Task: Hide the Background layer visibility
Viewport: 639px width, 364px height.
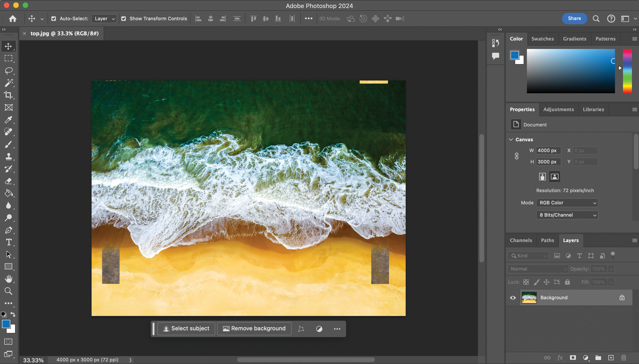Action: (x=513, y=298)
